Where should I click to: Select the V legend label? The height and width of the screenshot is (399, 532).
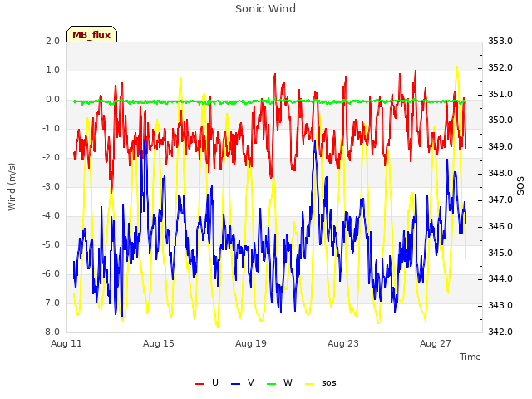point(251,382)
